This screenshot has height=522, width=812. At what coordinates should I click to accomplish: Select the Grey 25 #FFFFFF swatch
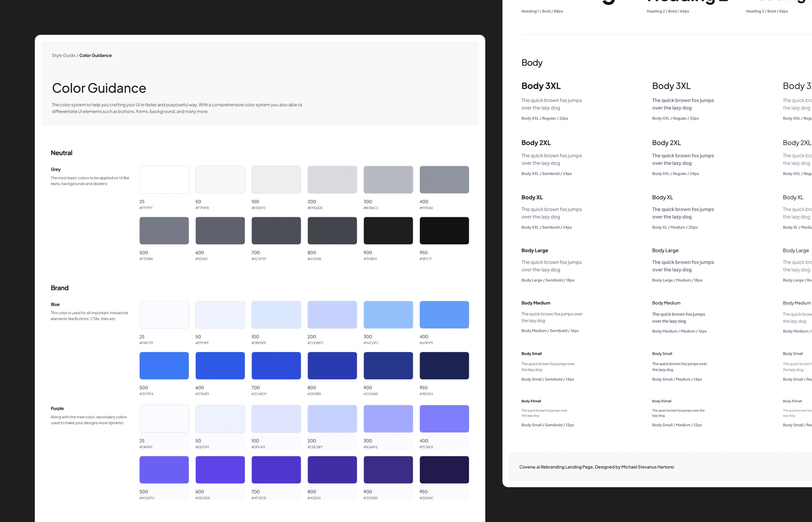tap(164, 180)
